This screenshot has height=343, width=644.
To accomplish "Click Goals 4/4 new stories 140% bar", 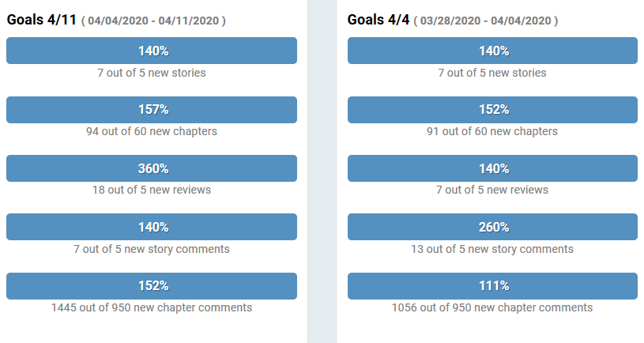I will (492, 51).
